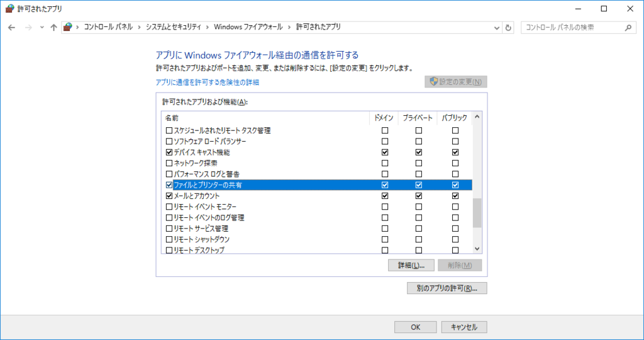Maximize the window
644x340 pixels.
(604, 9)
